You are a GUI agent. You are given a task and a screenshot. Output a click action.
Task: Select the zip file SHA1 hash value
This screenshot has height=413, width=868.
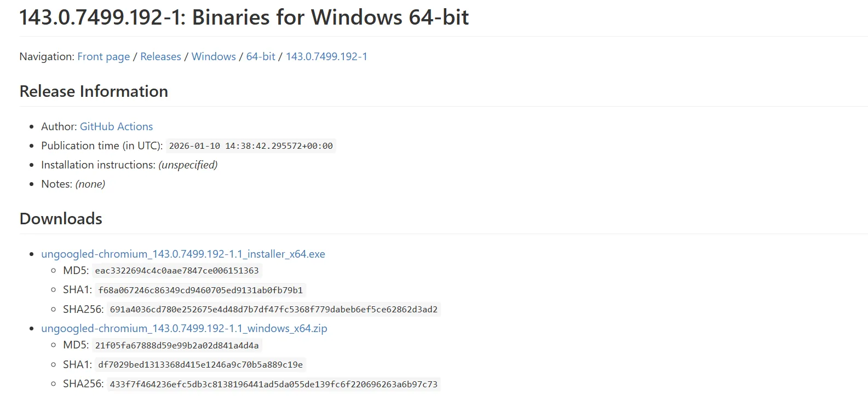coord(199,364)
